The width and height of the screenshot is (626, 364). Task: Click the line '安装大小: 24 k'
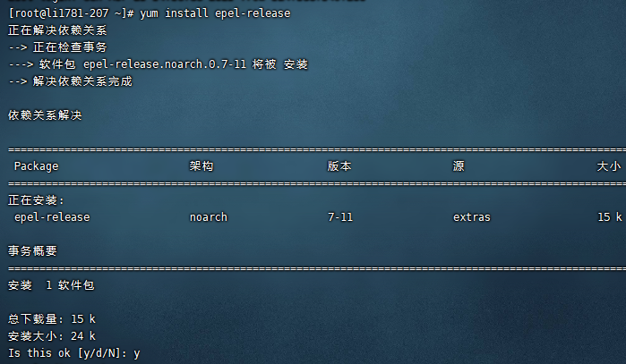(x=52, y=336)
